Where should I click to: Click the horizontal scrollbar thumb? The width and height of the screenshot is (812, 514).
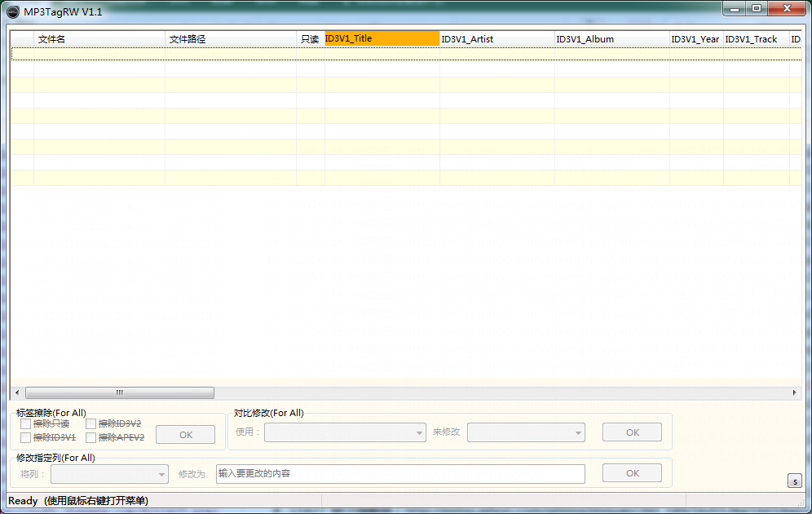(120, 392)
